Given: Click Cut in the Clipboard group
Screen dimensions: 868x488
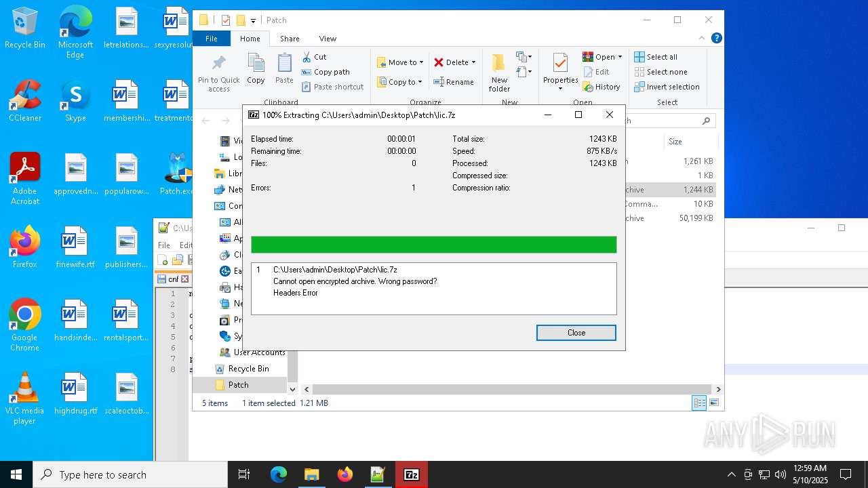Looking at the screenshot, I should [314, 57].
